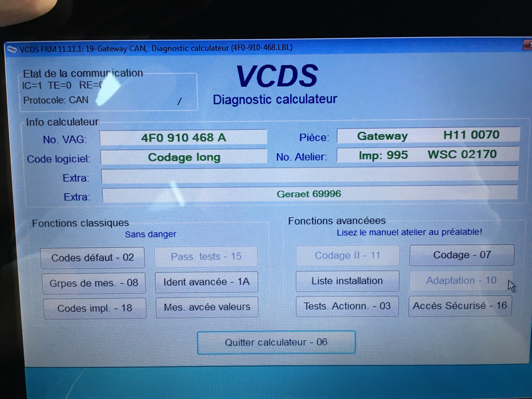Click the Adaptation - 10 button
The height and width of the screenshot is (399, 532).
coord(461,281)
